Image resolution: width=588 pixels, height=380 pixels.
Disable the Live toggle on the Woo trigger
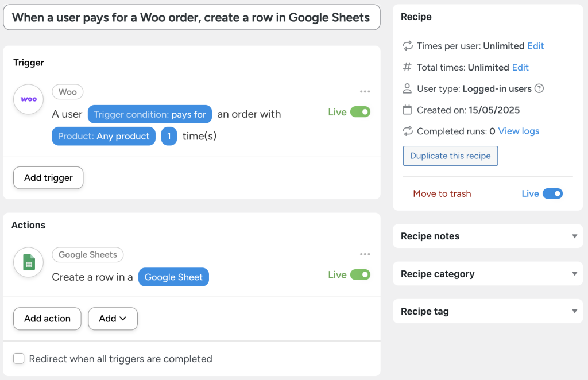pos(362,112)
